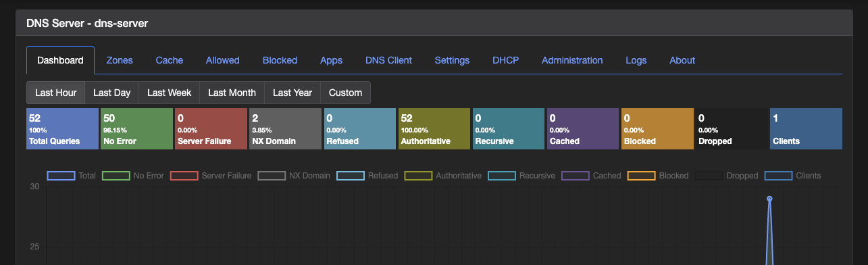Hide the No Error chart series
This screenshot has width=868, height=265.
116,176
